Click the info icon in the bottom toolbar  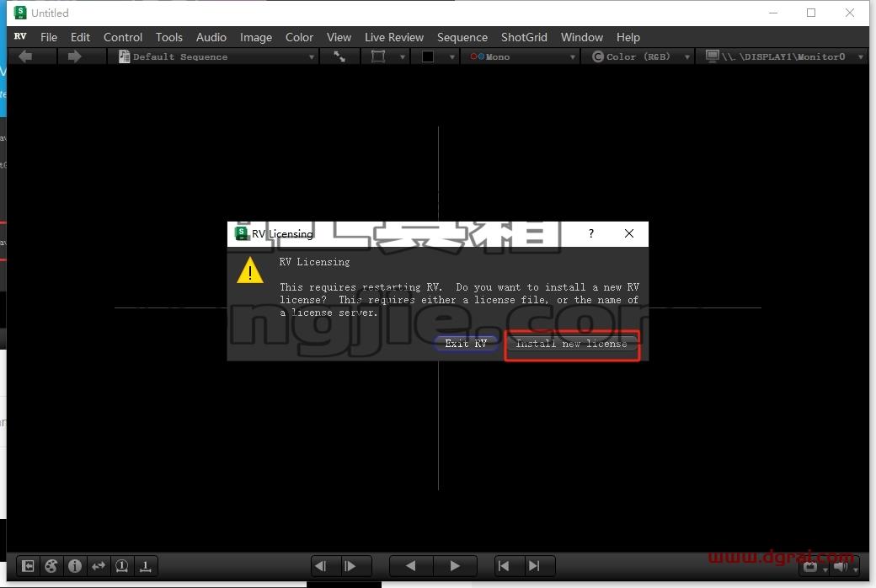75,566
